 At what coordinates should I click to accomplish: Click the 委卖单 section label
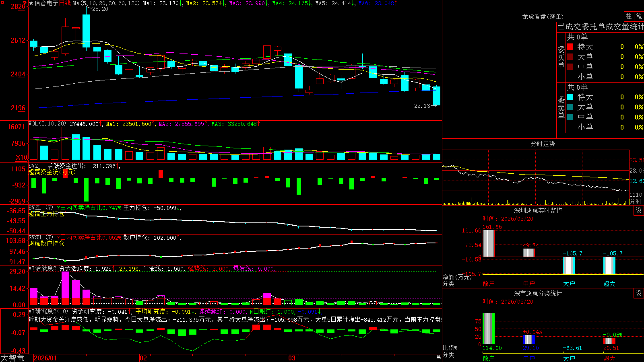tap(561, 107)
